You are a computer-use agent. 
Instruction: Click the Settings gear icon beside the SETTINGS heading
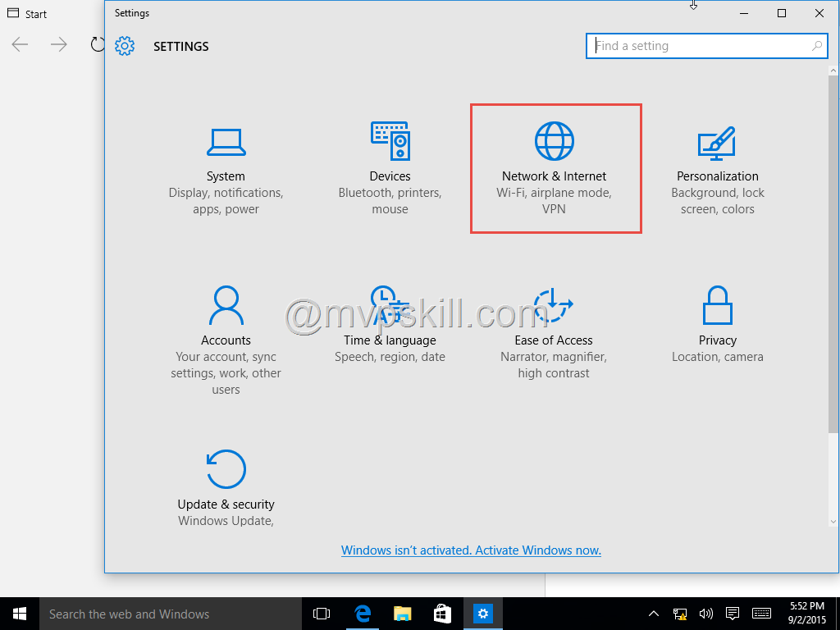click(x=125, y=46)
